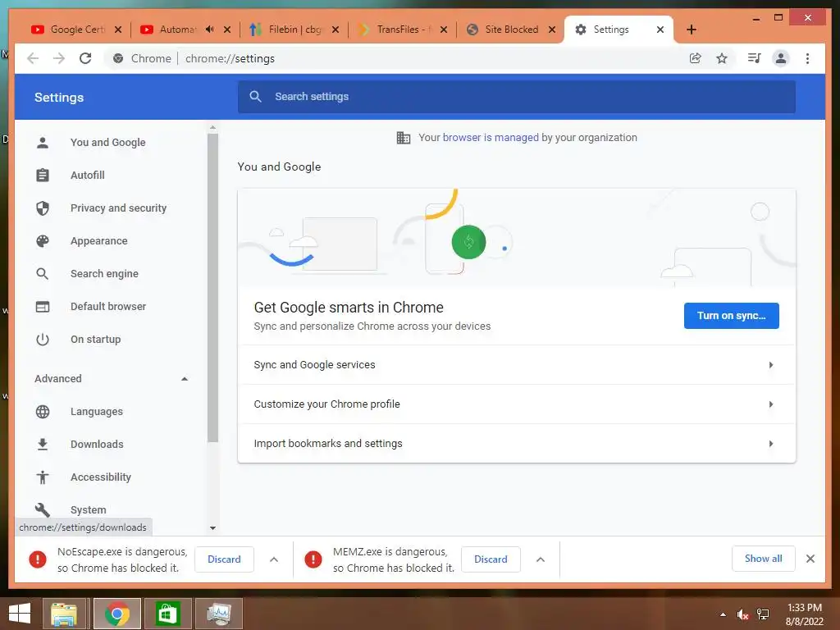The image size is (840, 630).
Task: Go back using the browser back arrow
Action: 33,58
